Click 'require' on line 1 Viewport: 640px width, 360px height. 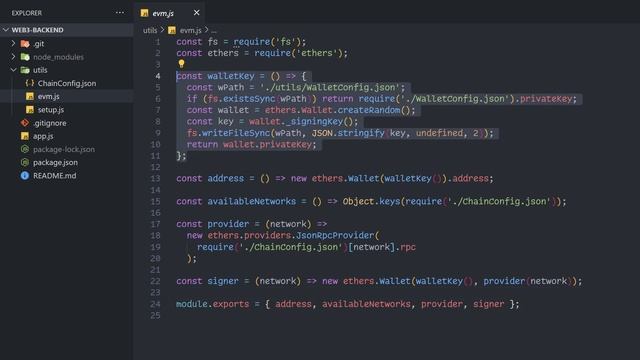click(251, 42)
